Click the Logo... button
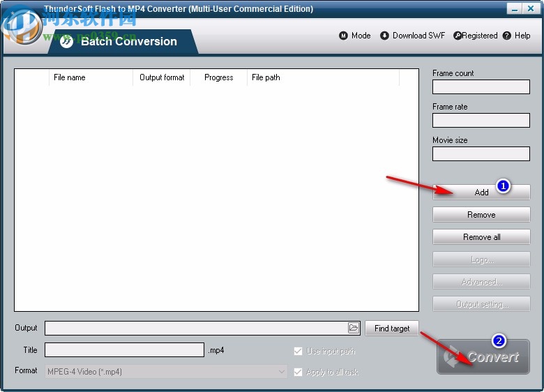 pyautogui.click(x=481, y=259)
